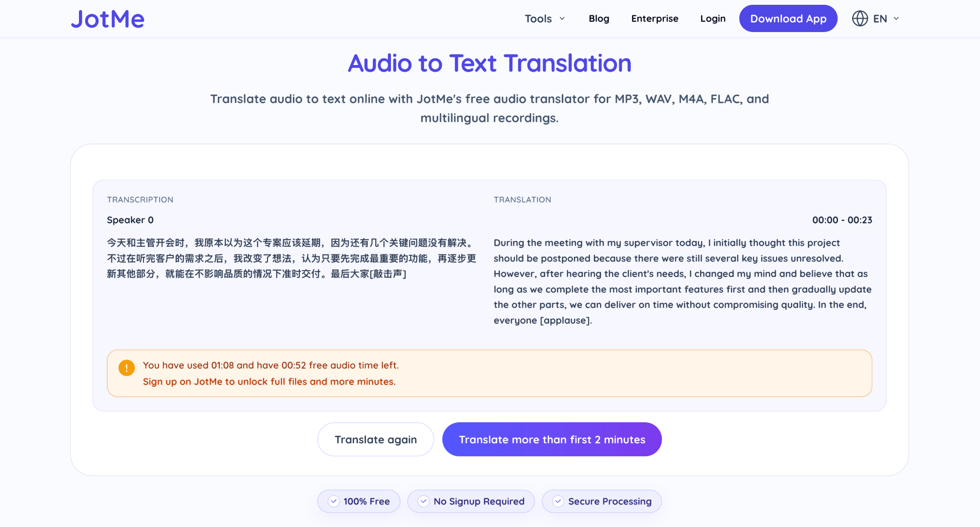Click the Download App button
This screenshot has width=980, height=527.
(788, 19)
